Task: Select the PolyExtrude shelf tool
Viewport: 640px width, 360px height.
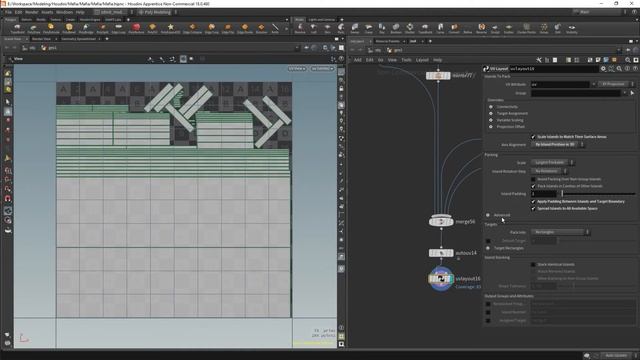Action: click(51, 29)
